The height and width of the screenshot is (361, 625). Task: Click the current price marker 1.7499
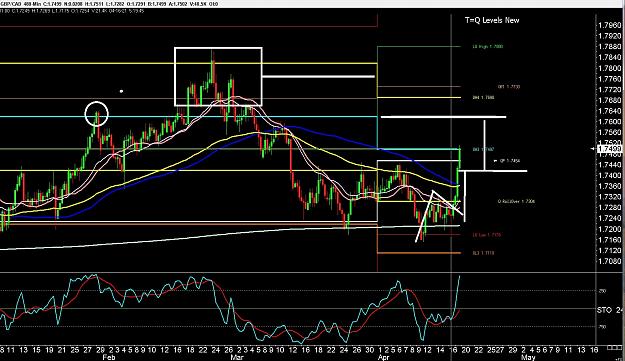click(610, 149)
